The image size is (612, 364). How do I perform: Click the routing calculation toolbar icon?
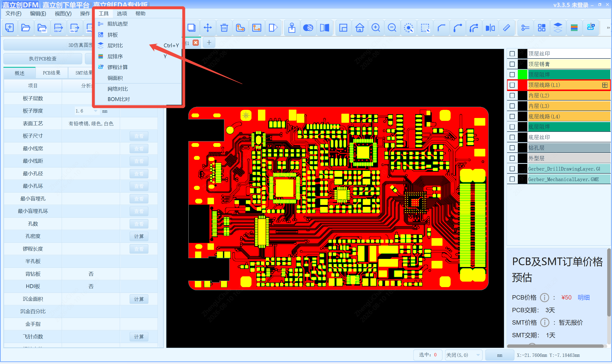pos(591,28)
